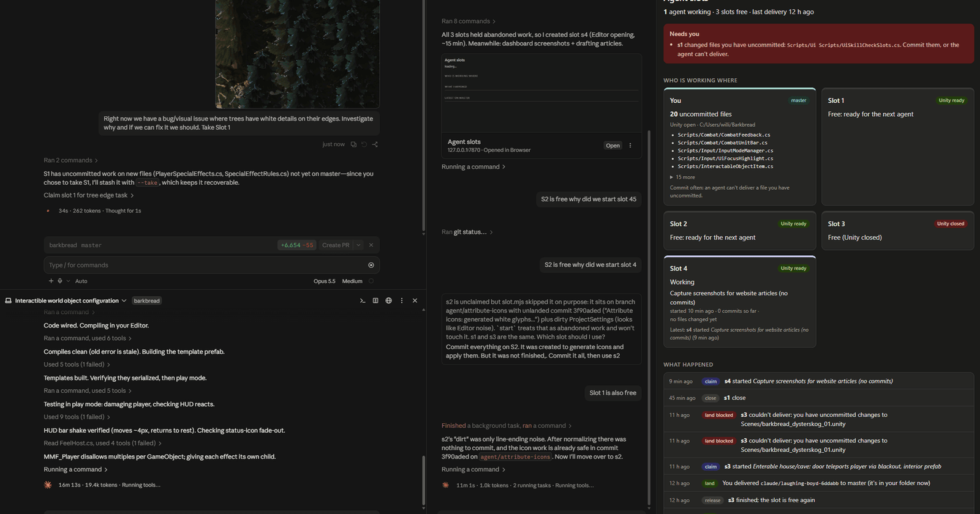Copy the tree edge message
The height and width of the screenshot is (514, 980).
click(x=353, y=144)
